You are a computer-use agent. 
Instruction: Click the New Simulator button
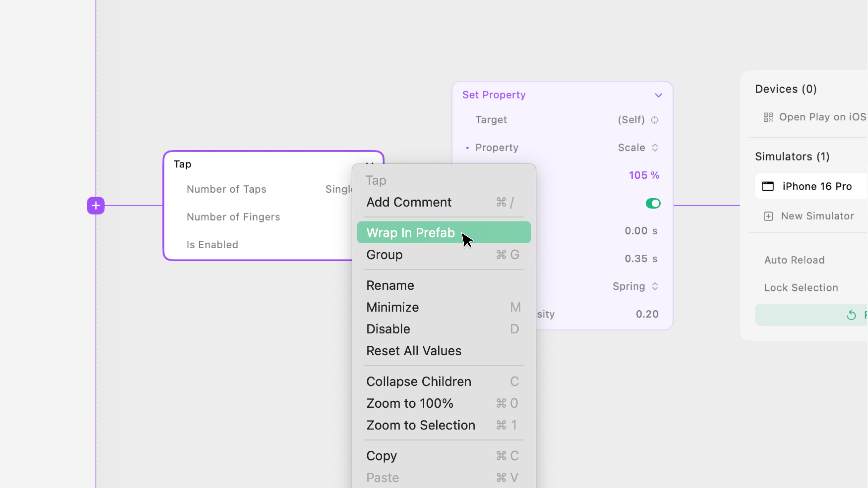[x=817, y=216]
